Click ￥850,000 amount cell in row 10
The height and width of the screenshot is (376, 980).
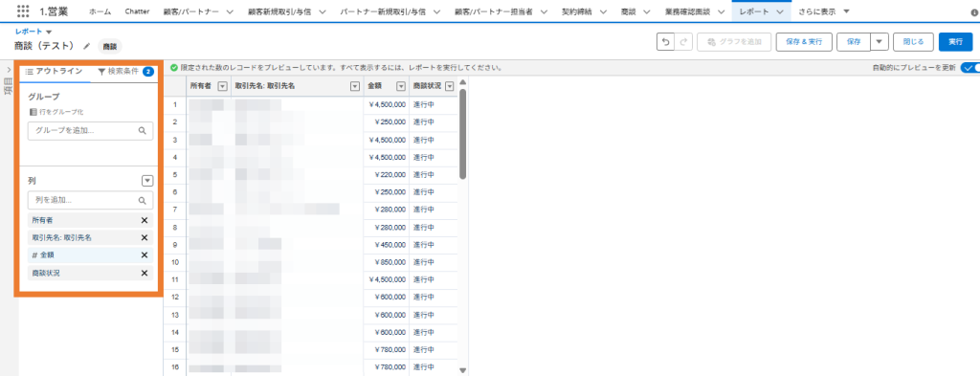coord(387,262)
